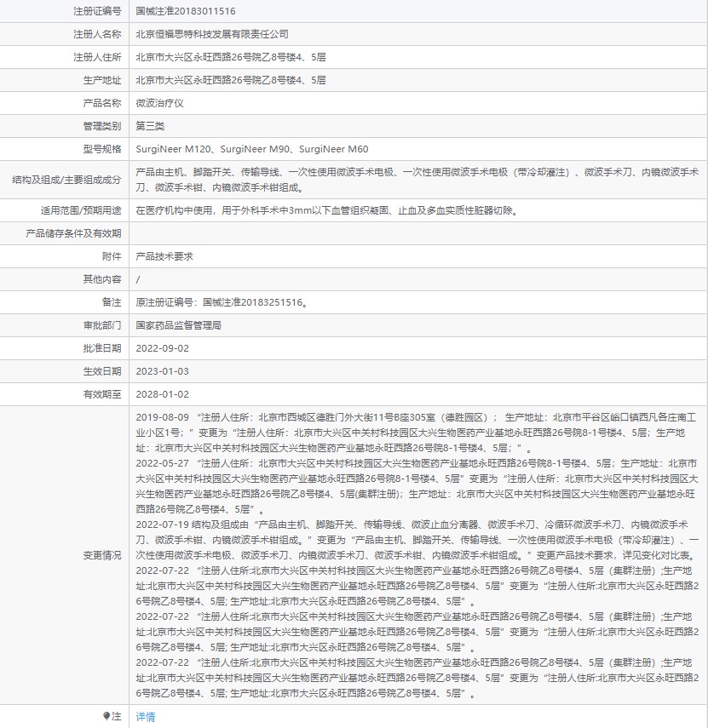Click the 备注 label
708x728 pixels.
point(112,302)
